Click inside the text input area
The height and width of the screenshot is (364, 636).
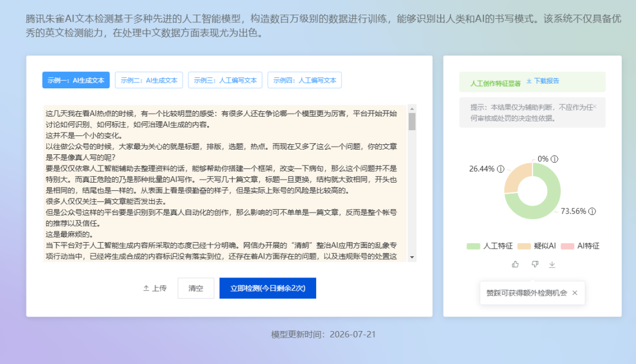click(225, 183)
